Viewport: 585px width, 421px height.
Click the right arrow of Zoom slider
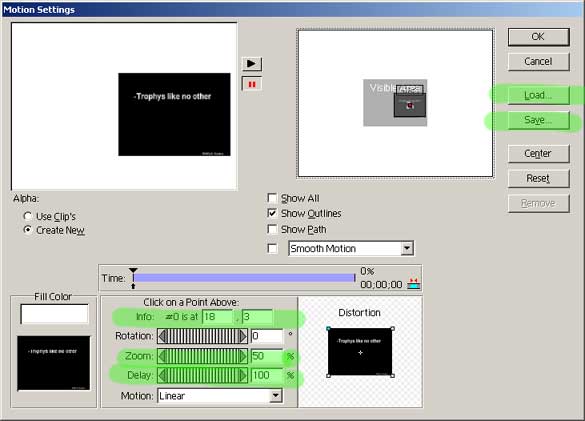pos(243,356)
